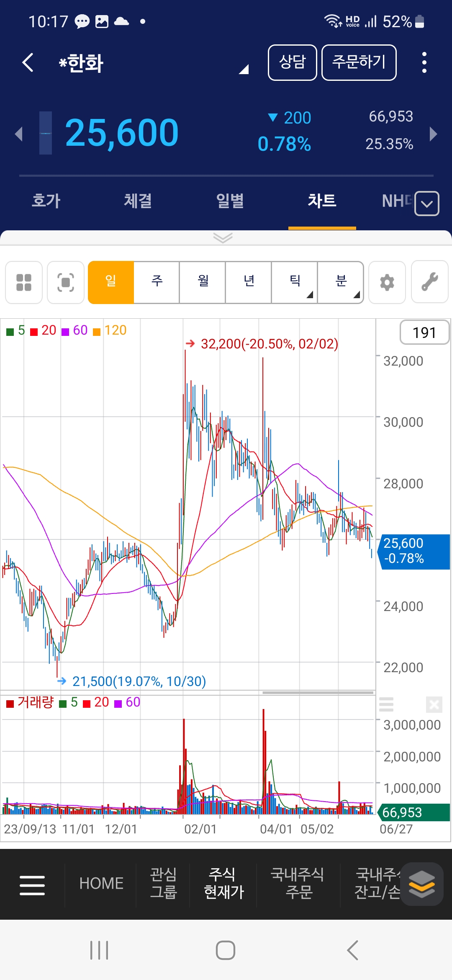Go to HOME in bottom bar
Image resolution: width=452 pixels, height=980 pixels.
tap(101, 884)
